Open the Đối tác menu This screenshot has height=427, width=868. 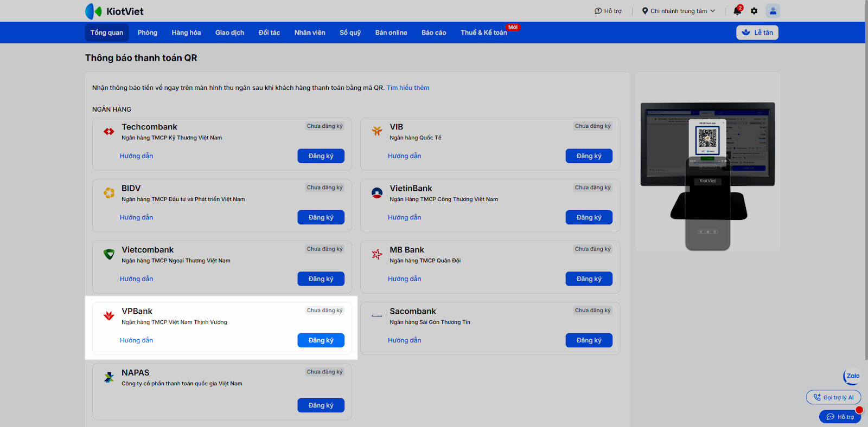pos(269,33)
